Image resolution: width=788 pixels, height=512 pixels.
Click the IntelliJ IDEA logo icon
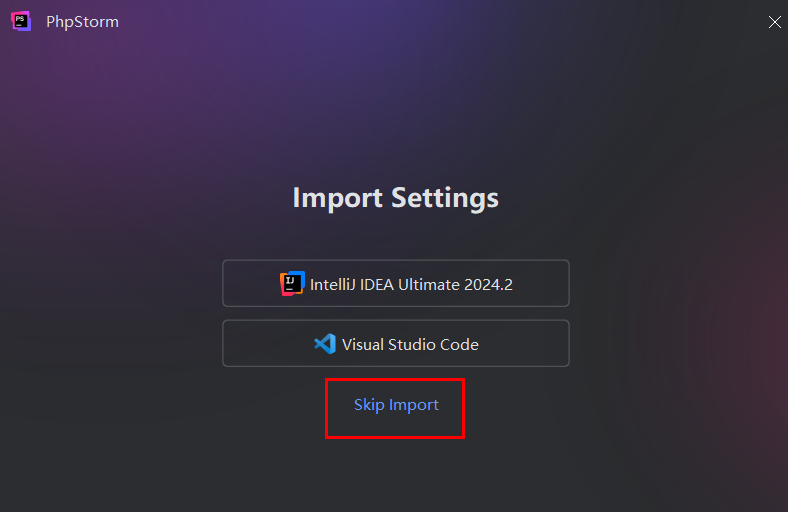pyautogui.click(x=292, y=284)
